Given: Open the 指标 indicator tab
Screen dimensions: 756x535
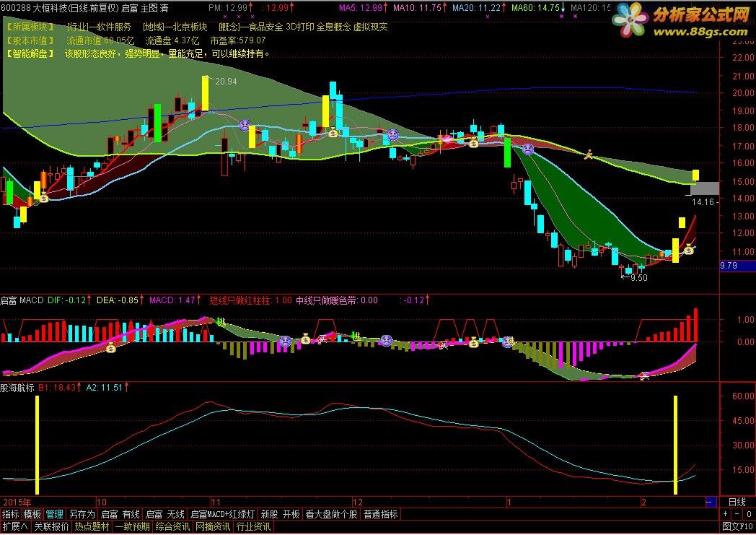Looking at the screenshot, I should 11,514.
